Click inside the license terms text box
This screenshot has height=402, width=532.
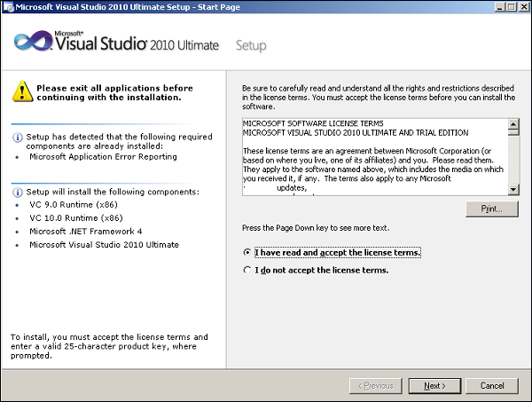pyautogui.click(x=372, y=156)
